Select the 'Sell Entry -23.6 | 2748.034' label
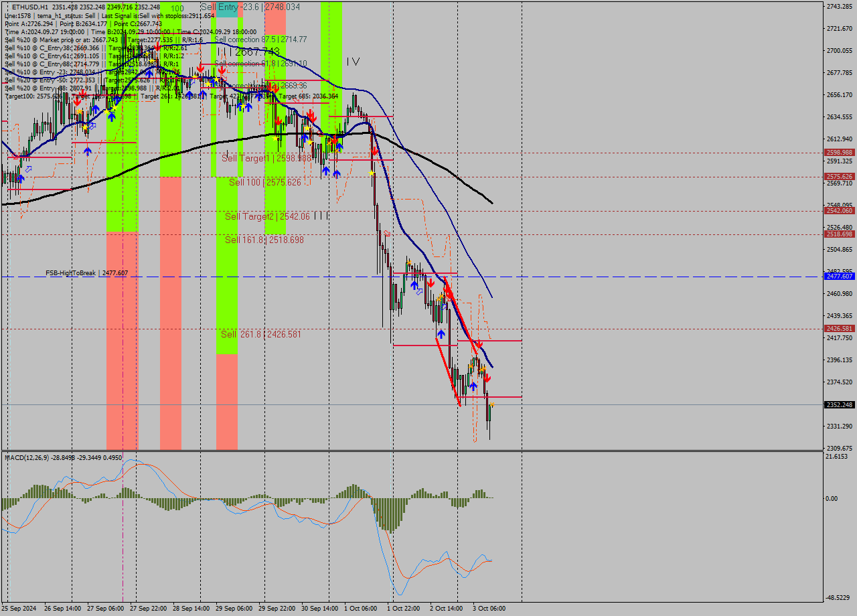Screen dimensions: 857x616 coord(250,7)
